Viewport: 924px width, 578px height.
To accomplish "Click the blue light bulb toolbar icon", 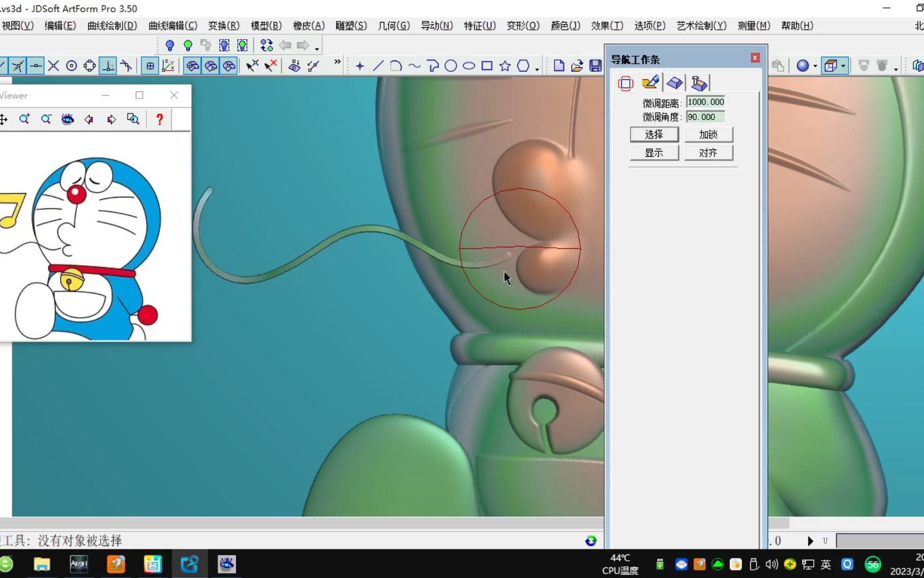I will point(170,45).
